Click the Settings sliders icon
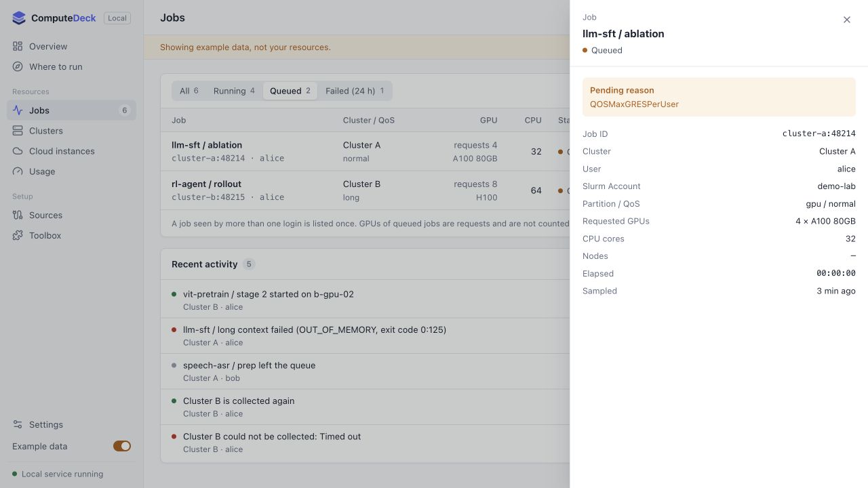Screen dimensions: 868x488 tap(18, 425)
